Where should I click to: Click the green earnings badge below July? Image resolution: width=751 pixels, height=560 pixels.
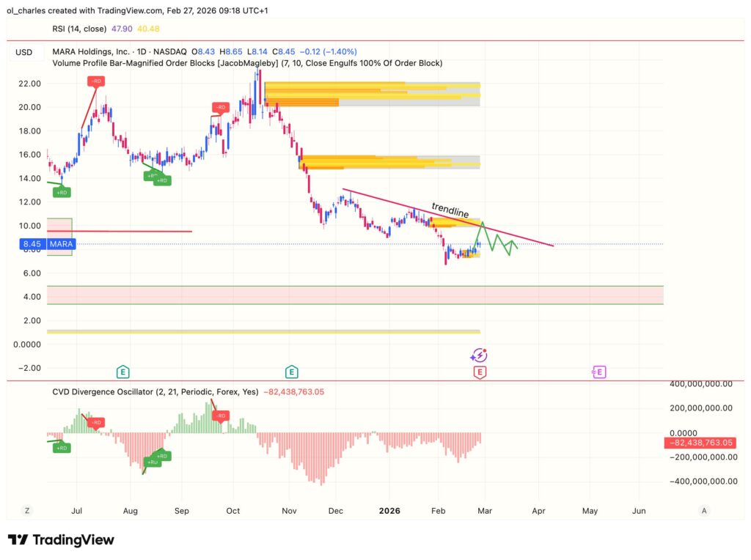point(121,372)
